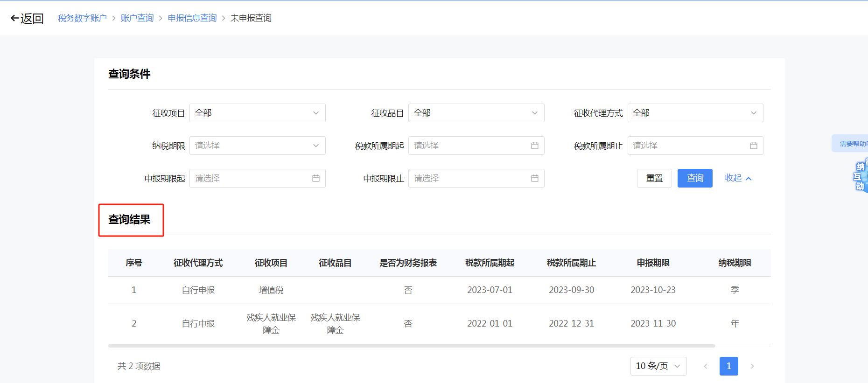868x383 pixels.
Task: Open the 纳税期限 dropdown
Action: (257, 146)
